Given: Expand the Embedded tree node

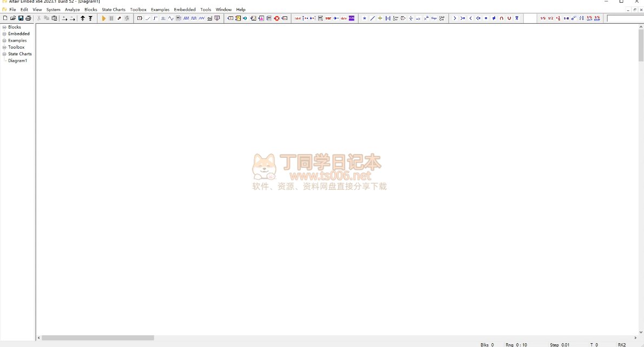Looking at the screenshot, I should click(4, 34).
